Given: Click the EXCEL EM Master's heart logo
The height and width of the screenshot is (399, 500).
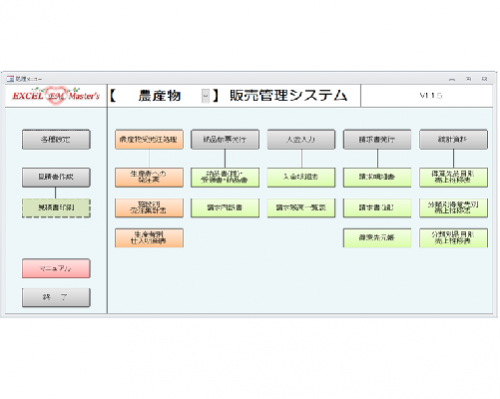Looking at the screenshot, I should point(56,96).
